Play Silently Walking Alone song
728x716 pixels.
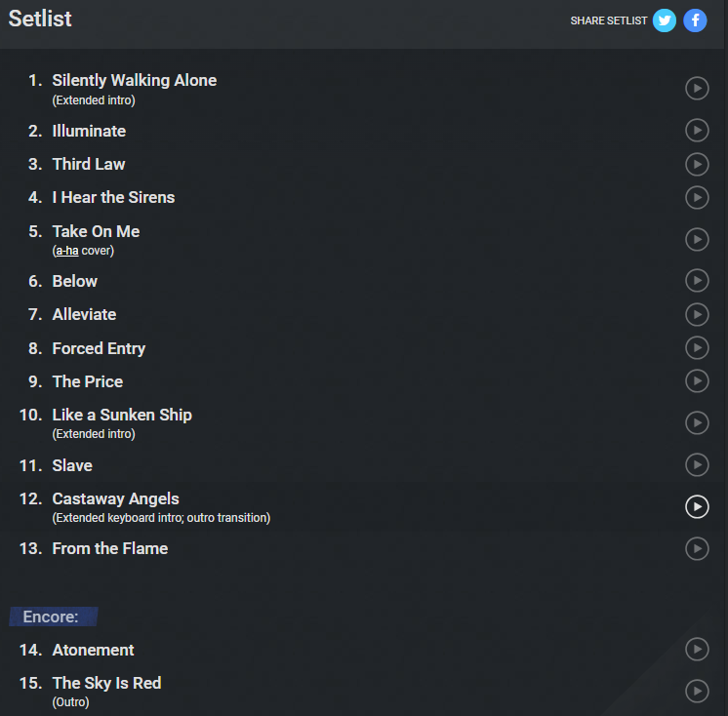[697, 89]
